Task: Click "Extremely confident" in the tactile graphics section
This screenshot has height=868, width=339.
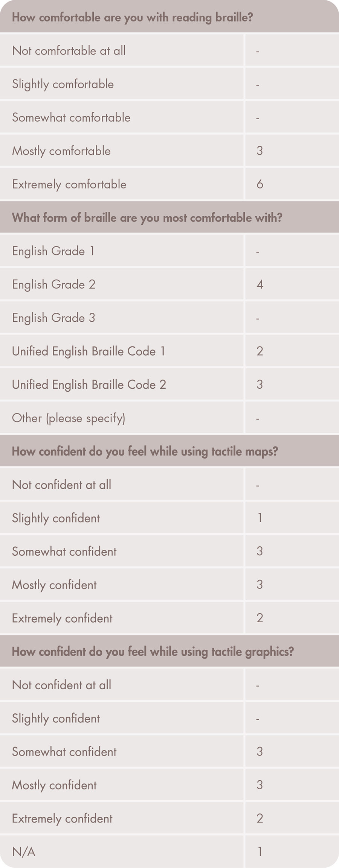Action: pyautogui.click(x=62, y=818)
